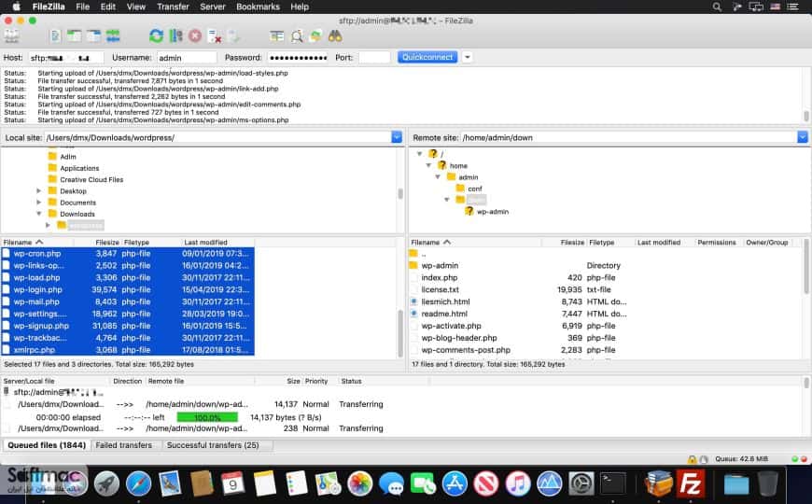Collapse the remote root / node
The width and height of the screenshot is (812, 504).
[419, 154]
